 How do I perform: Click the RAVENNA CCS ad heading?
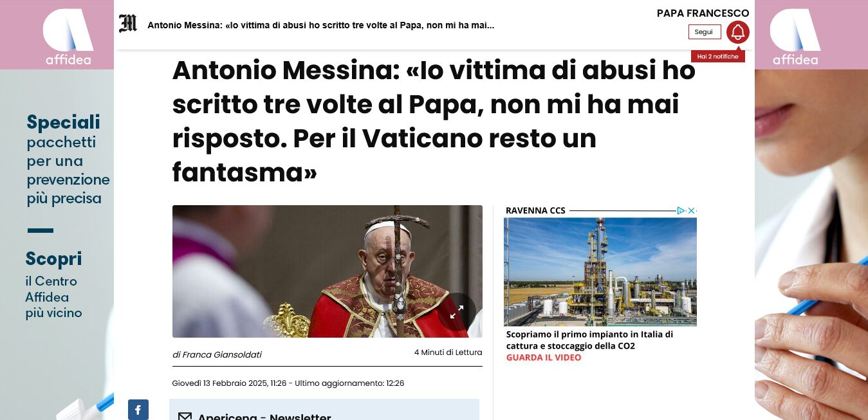(x=535, y=210)
